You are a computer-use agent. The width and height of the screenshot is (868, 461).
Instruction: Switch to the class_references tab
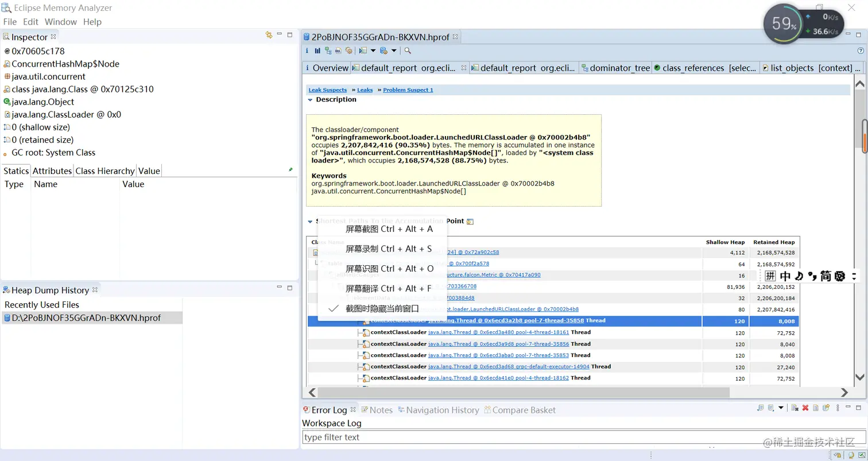(x=706, y=68)
